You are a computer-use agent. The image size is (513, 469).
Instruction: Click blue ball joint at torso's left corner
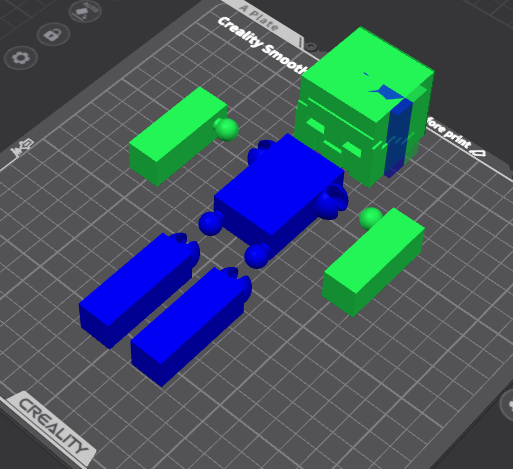tap(211, 223)
